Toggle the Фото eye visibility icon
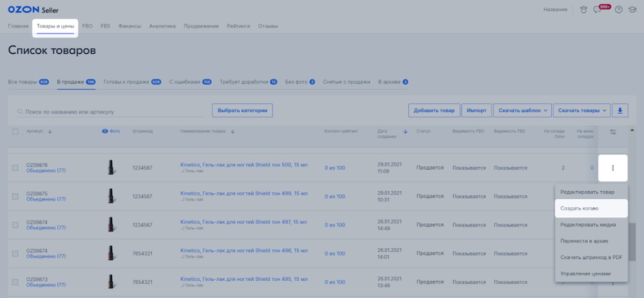The height and width of the screenshot is (298, 644). tap(105, 132)
